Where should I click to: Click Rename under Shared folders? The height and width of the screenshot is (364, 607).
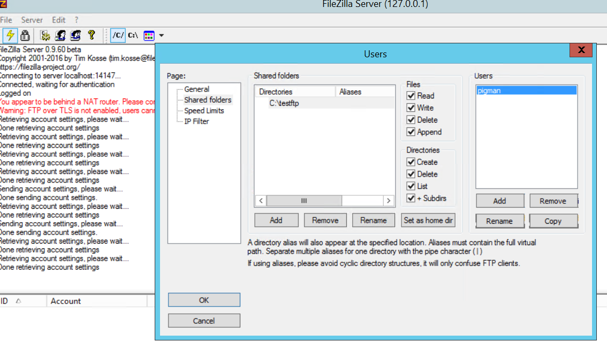(x=374, y=221)
